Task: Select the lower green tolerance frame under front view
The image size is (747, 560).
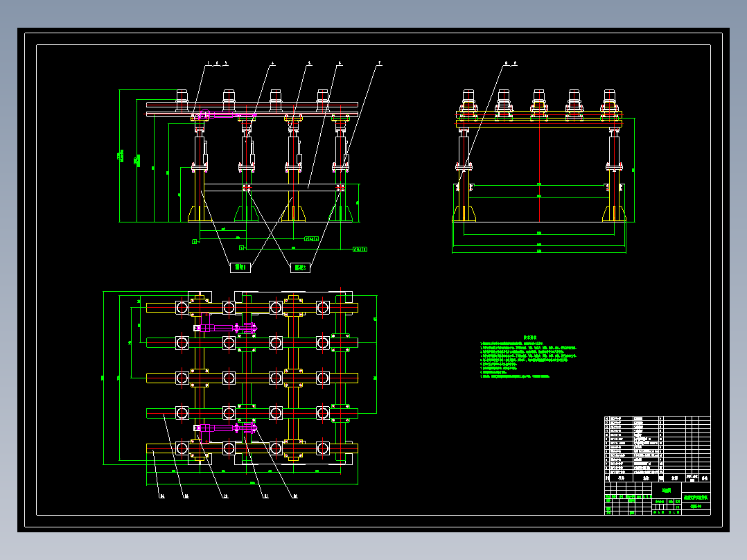Action: (360, 250)
